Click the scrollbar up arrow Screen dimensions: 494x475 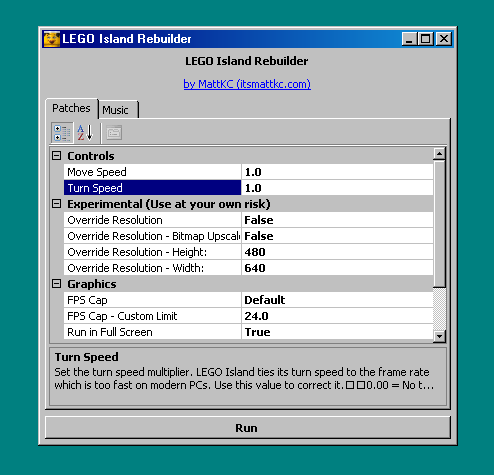(439, 154)
